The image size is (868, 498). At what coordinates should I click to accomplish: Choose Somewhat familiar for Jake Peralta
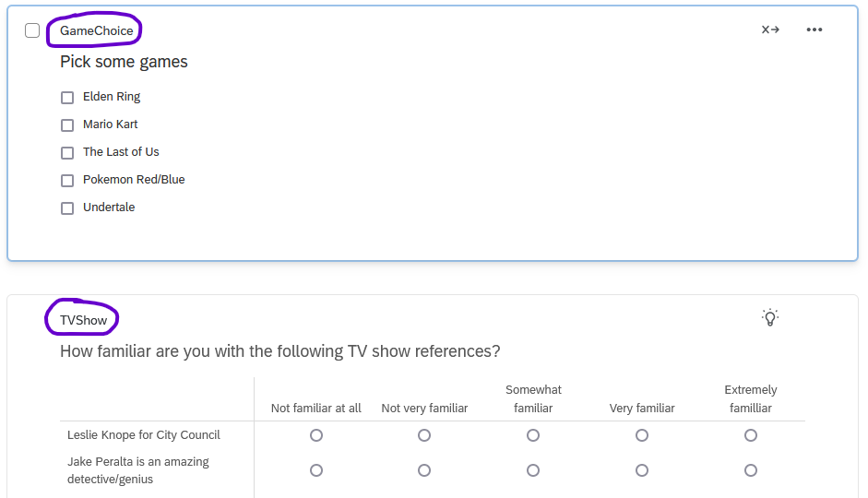(x=533, y=470)
